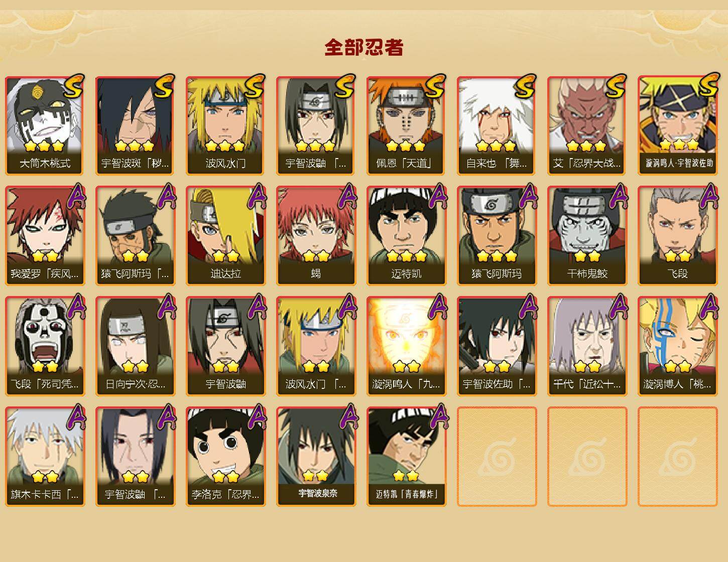
Task: Select the 大筒木桃式 ninja card
Action: coord(45,125)
